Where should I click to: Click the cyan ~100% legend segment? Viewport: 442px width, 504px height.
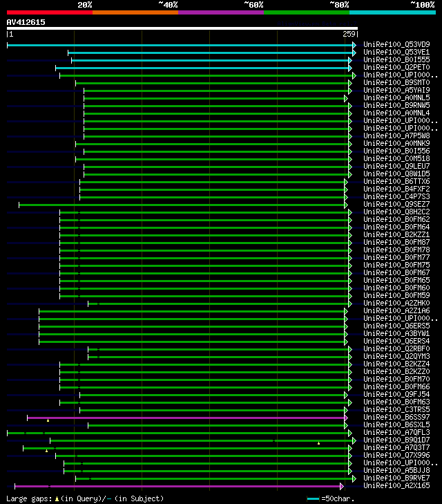click(x=392, y=12)
